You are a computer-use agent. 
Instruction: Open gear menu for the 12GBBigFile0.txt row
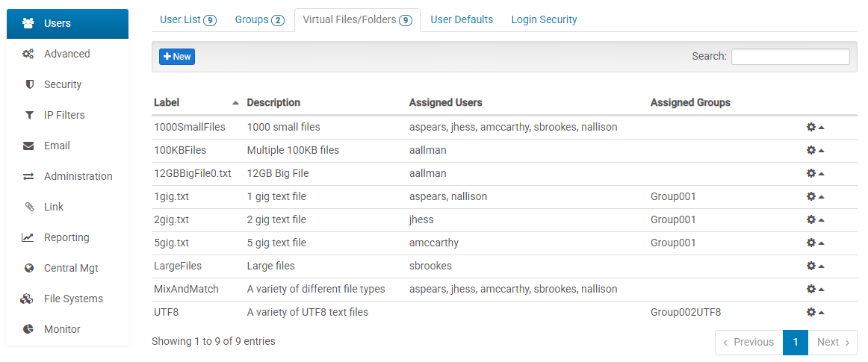[815, 174]
